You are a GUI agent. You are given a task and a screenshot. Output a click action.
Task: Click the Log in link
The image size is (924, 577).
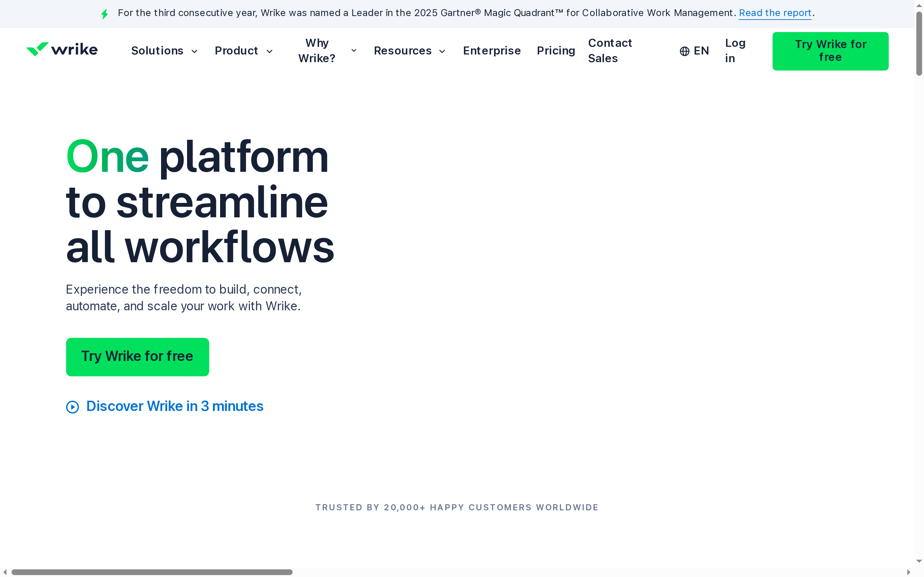pyautogui.click(x=735, y=51)
